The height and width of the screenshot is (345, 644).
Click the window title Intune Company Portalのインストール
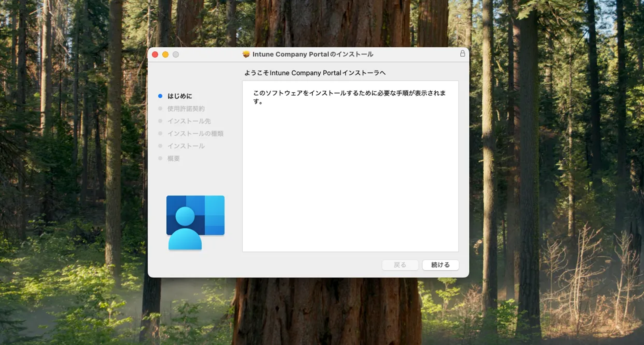tap(313, 54)
